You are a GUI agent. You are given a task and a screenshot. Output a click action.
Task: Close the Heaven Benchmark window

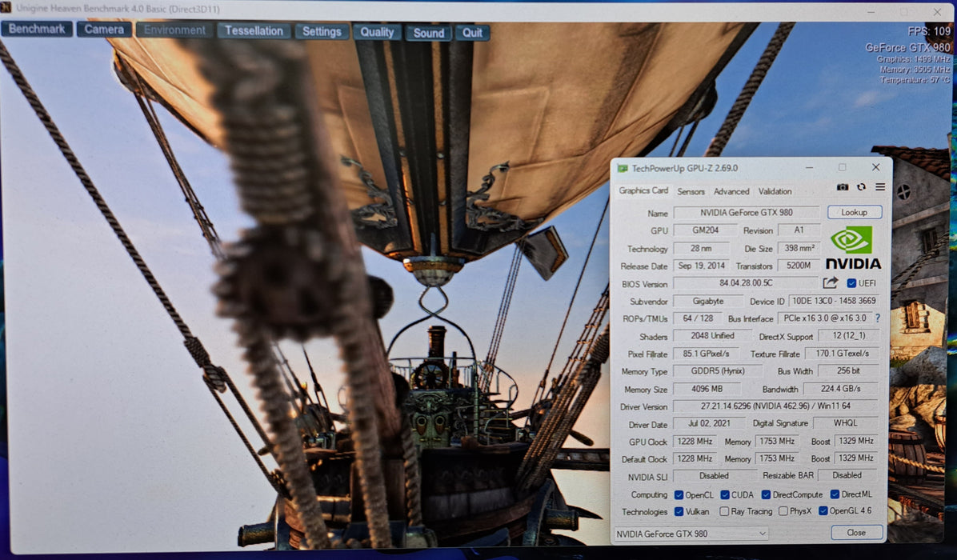[938, 11]
